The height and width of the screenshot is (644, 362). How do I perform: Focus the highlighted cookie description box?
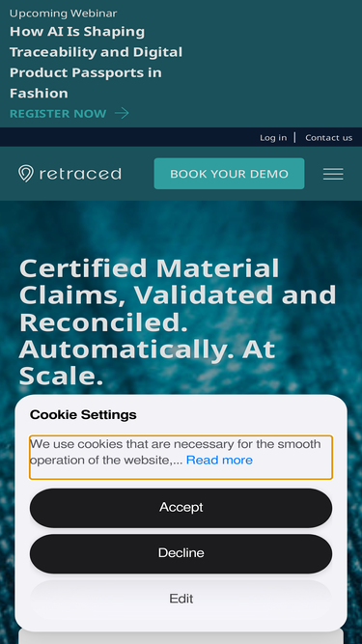(181, 457)
